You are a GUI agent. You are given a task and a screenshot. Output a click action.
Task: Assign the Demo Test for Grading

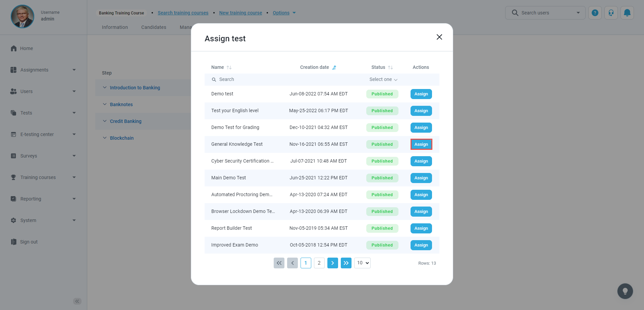click(421, 128)
